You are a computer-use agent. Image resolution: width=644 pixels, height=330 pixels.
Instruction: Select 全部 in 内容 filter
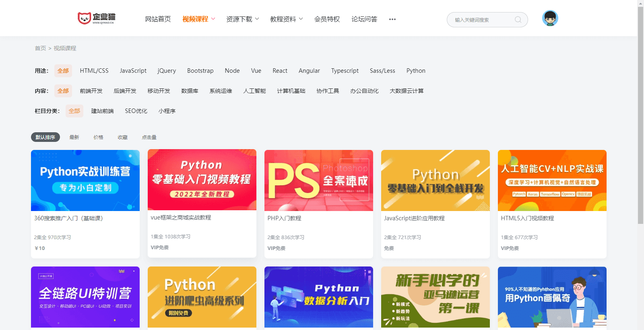point(63,91)
